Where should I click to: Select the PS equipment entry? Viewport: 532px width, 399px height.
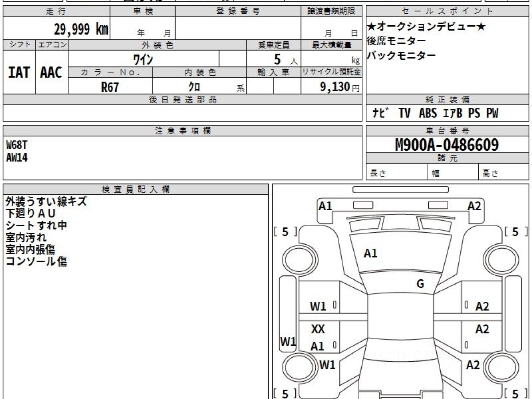pyautogui.click(x=474, y=113)
